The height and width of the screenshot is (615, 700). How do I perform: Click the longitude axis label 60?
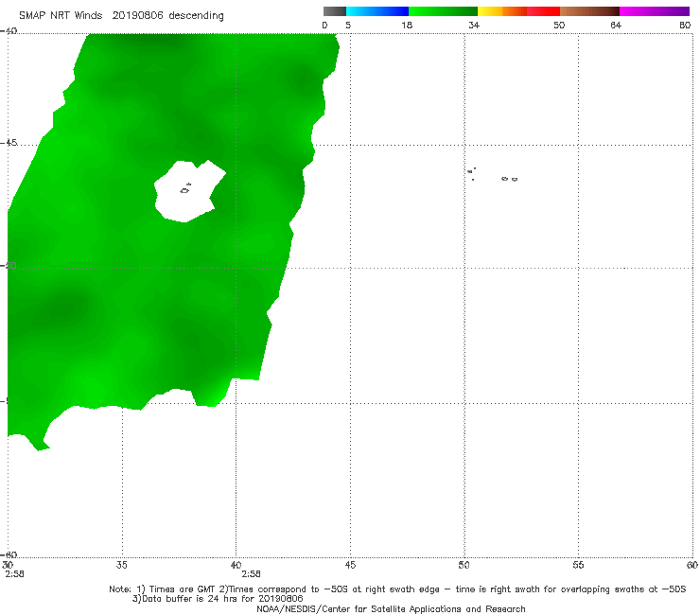click(x=692, y=565)
